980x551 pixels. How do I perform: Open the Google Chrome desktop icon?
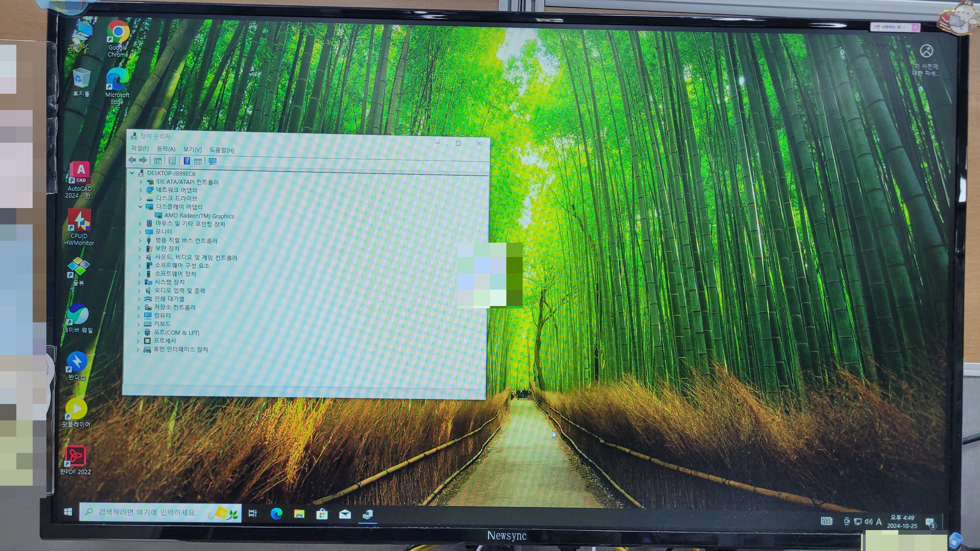[x=118, y=33]
